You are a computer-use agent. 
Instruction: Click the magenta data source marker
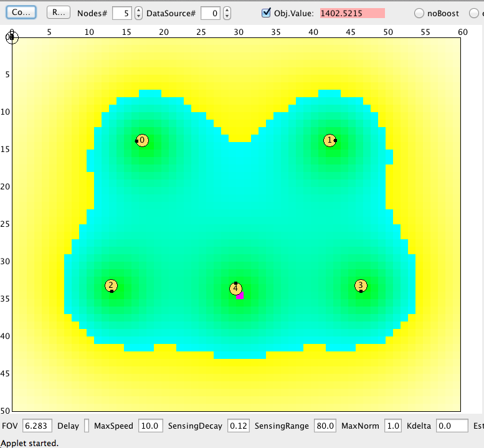coord(240,295)
